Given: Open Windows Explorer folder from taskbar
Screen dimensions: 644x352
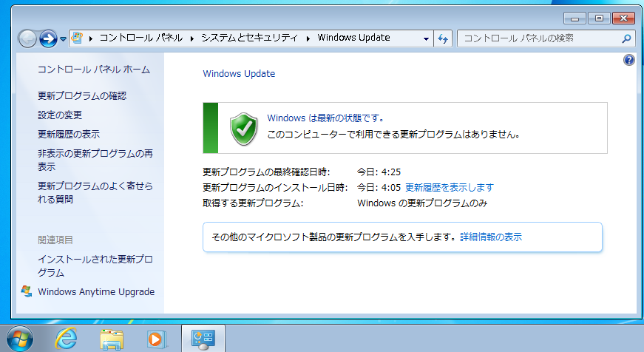Looking at the screenshot, I should tap(112, 339).
